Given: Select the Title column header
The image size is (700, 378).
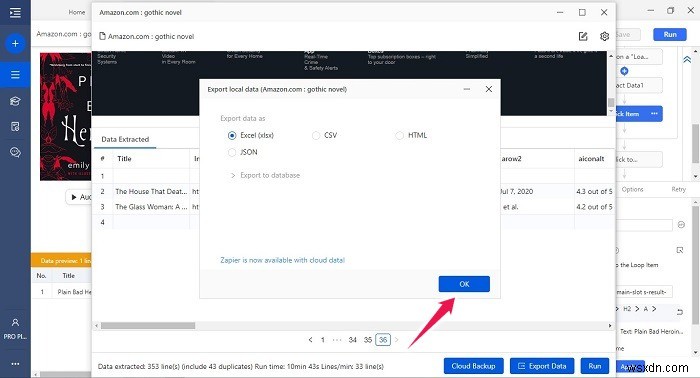Looking at the screenshot, I should pos(151,158).
